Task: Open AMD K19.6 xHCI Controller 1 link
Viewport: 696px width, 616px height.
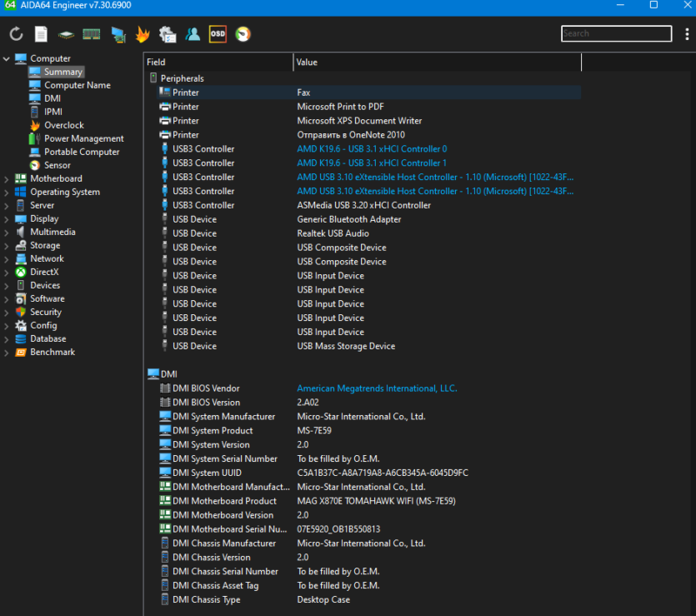Action: tap(372, 163)
